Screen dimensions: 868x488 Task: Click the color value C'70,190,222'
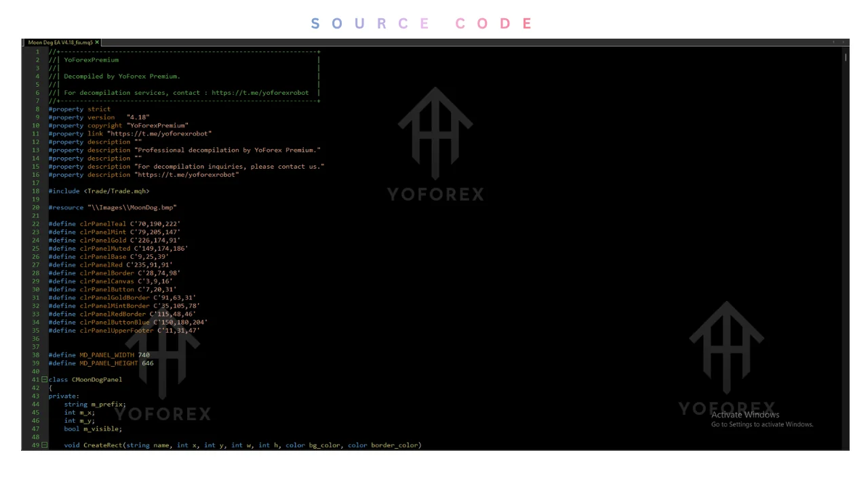[155, 224]
